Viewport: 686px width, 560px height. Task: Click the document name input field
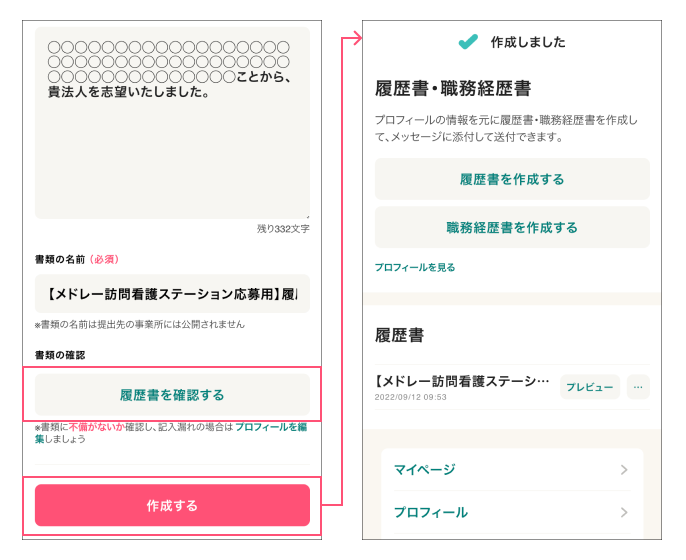click(x=172, y=294)
